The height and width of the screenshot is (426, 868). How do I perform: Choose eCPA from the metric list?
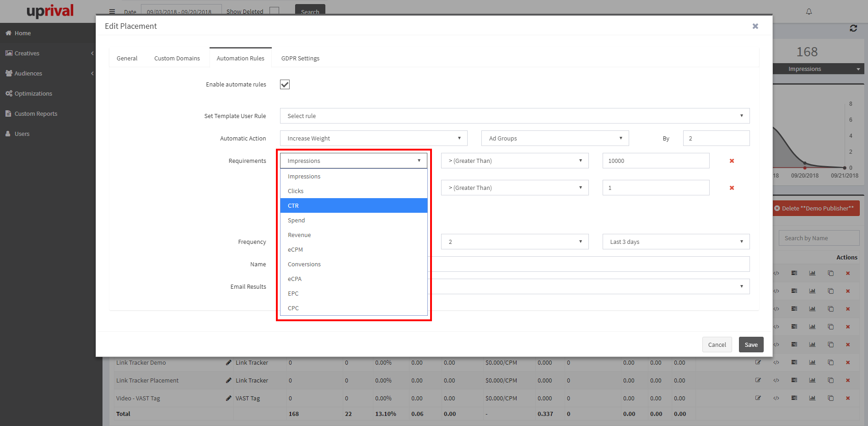tap(354, 279)
